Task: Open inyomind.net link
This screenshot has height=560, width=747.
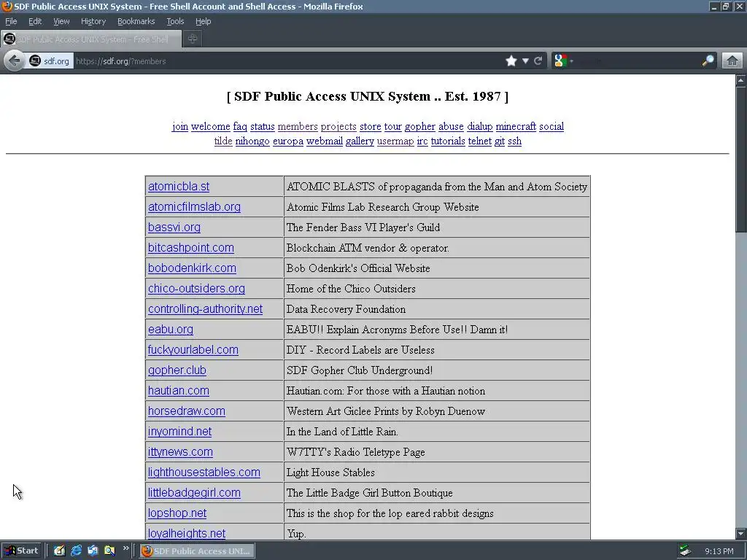Action: [179, 432]
